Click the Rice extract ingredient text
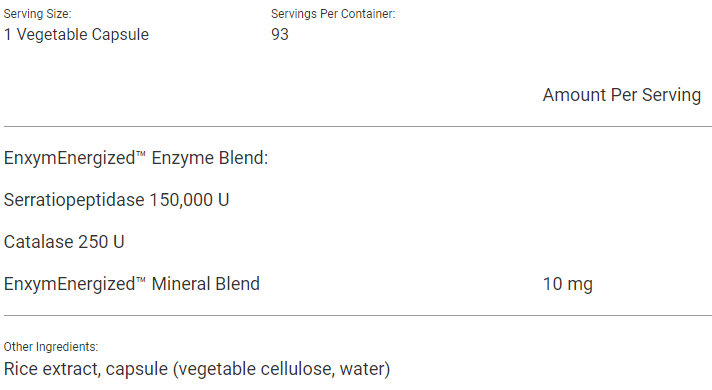Image resolution: width=712 pixels, height=390 pixels. tap(51, 369)
